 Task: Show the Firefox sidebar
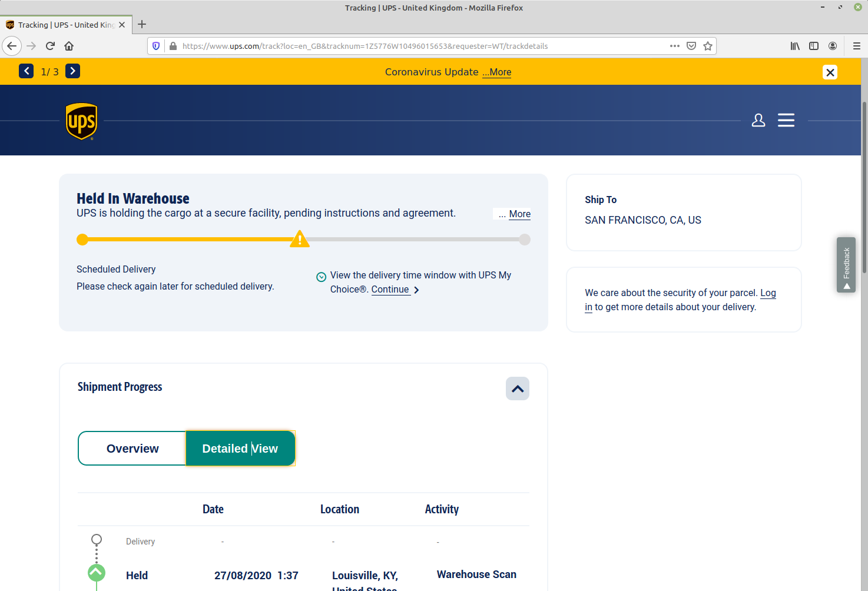click(814, 46)
